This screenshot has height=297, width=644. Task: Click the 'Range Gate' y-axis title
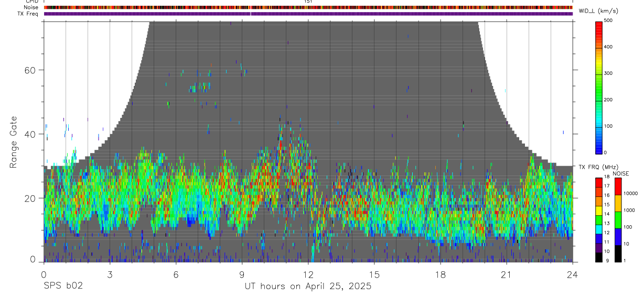14,141
